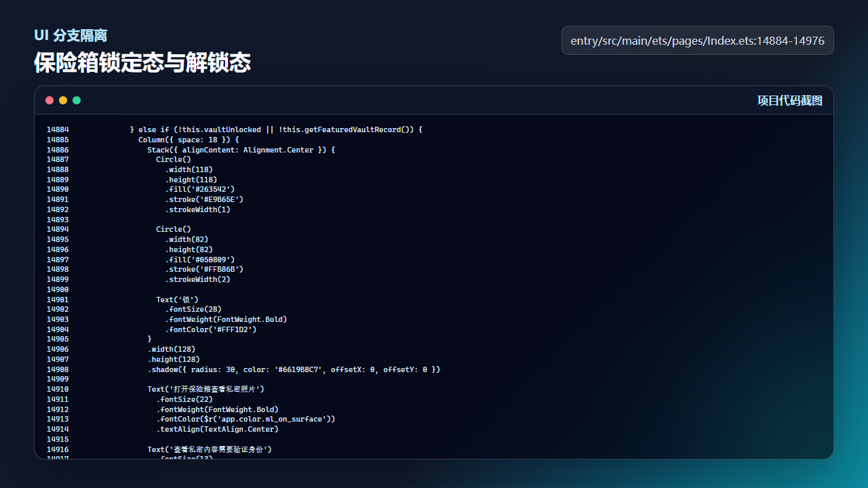
Task: Click the red dot in window header
Action: click(50, 100)
